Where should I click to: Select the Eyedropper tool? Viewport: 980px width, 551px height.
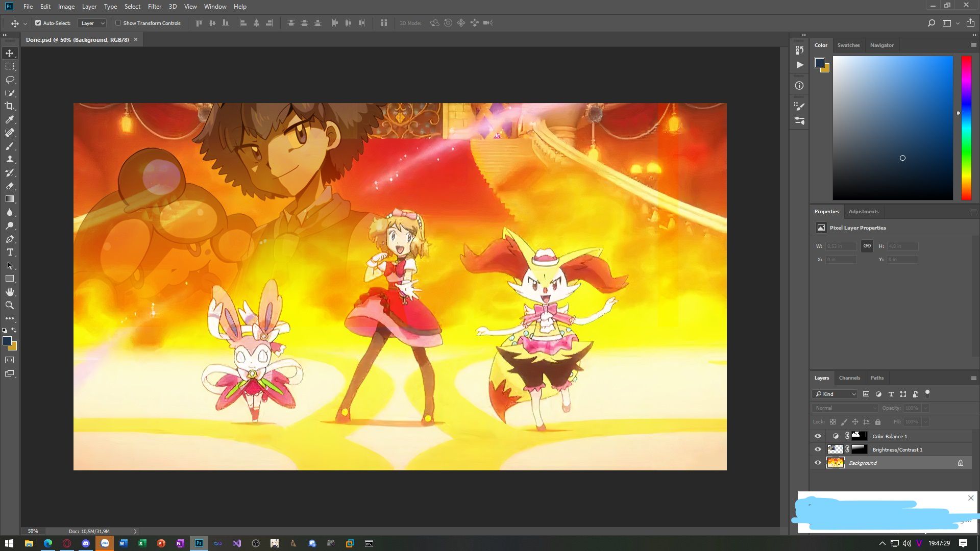(10, 120)
